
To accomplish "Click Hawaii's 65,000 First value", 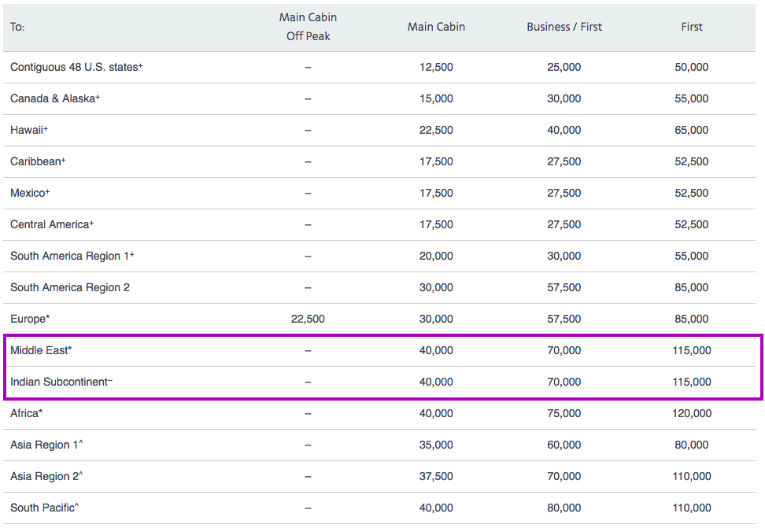I will click(691, 130).
